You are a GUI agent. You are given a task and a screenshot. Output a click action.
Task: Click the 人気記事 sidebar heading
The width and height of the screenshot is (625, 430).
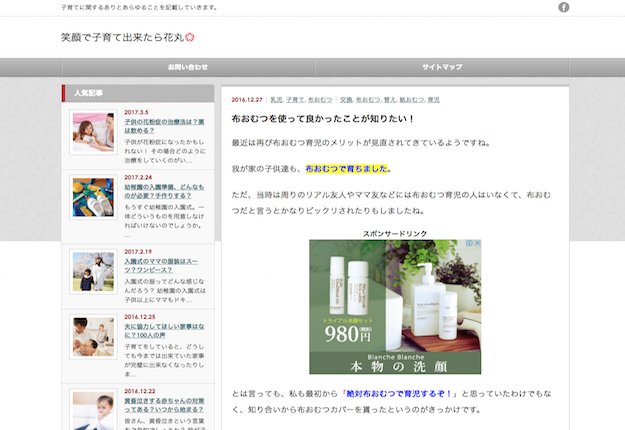coord(138,93)
